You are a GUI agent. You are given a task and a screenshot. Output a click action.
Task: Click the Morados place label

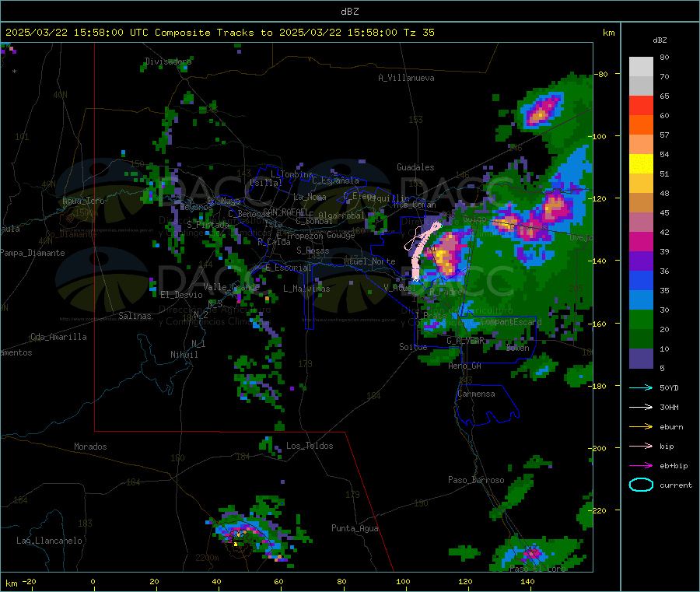click(x=90, y=447)
